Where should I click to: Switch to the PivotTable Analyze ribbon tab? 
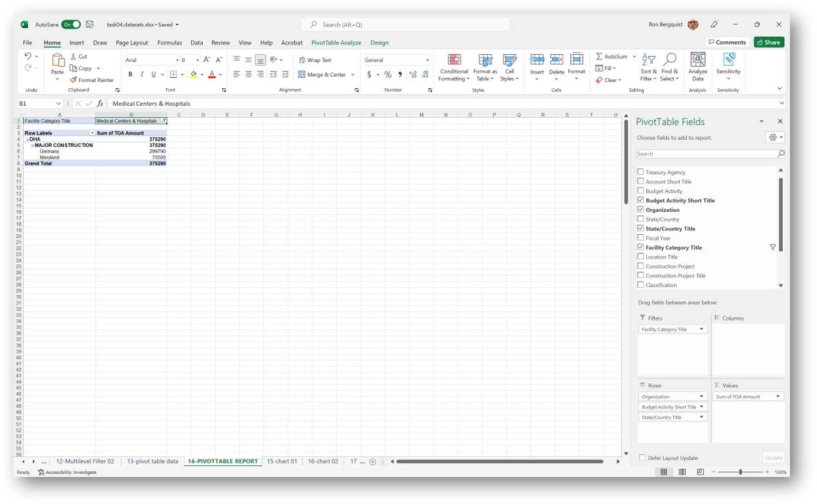click(337, 42)
